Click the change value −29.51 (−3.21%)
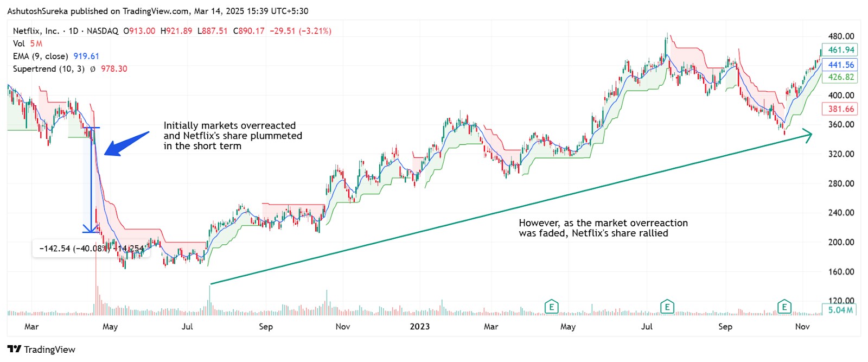The image size is (868, 362). point(301,31)
